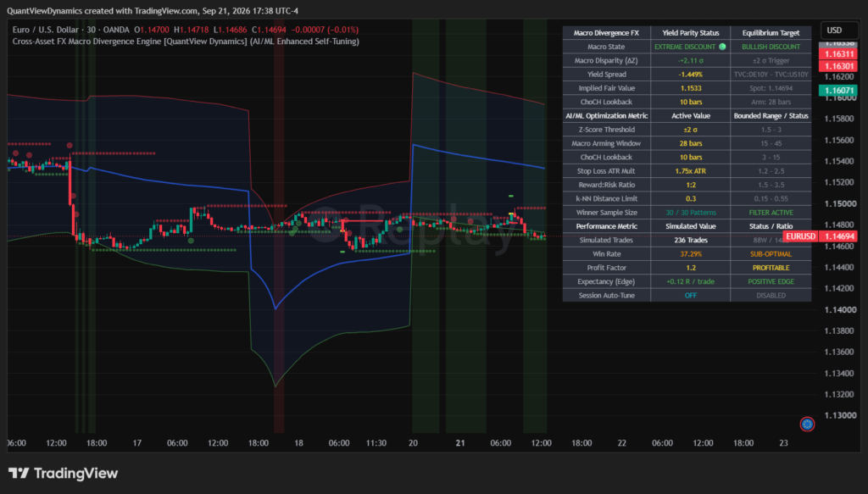
Task: Select the red 1.16301 price label
Action: click(838, 66)
